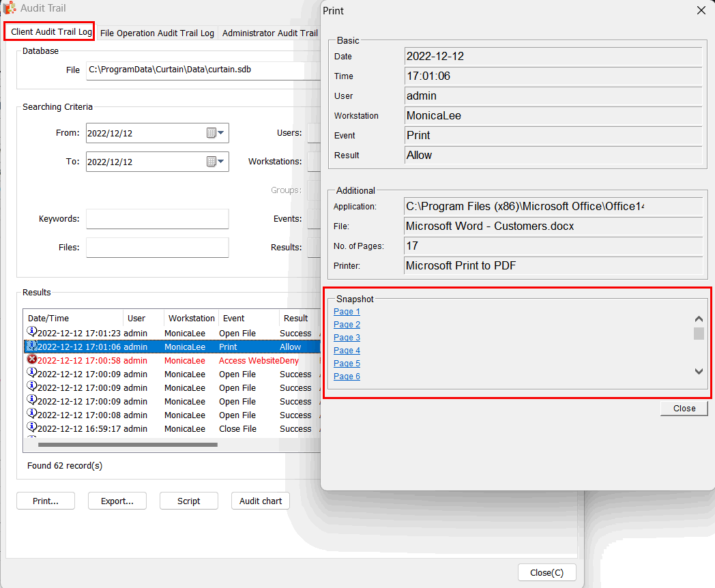Image resolution: width=715 pixels, height=588 pixels.
Task: Open the calendar picker for the From date
Action: (x=211, y=133)
